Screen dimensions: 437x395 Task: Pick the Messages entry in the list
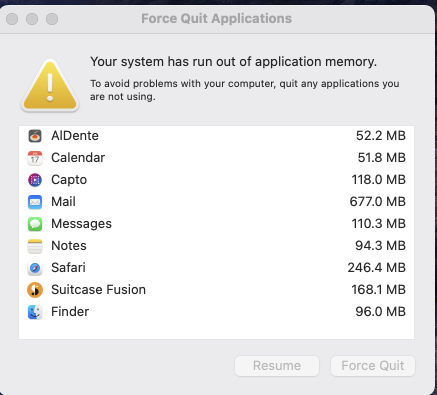click(x=217, y=224)
